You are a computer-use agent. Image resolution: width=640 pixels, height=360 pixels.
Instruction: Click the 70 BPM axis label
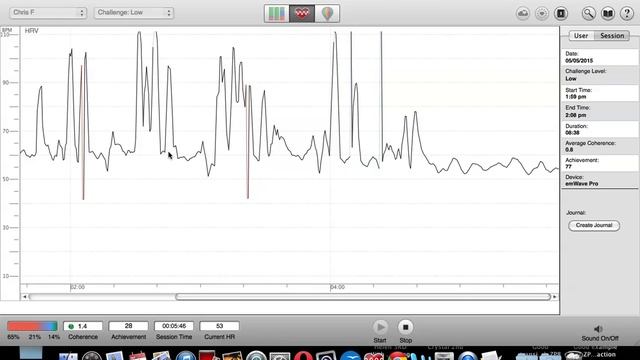click(x=6, y=131)
